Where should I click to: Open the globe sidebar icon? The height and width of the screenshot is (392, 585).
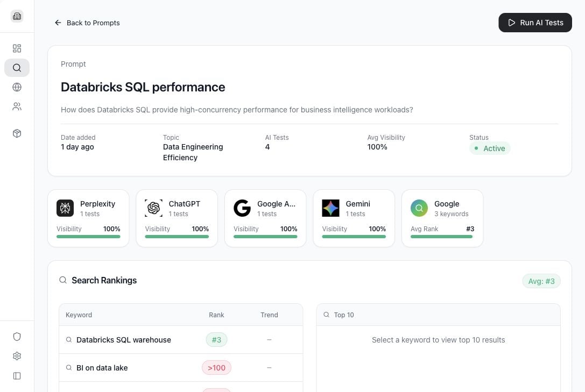(17, 87)
